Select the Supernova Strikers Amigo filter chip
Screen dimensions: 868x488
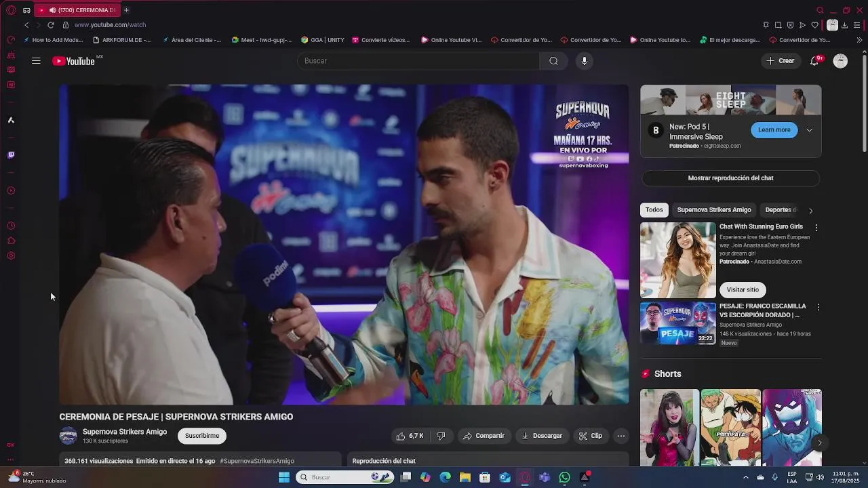click(714, 210)
